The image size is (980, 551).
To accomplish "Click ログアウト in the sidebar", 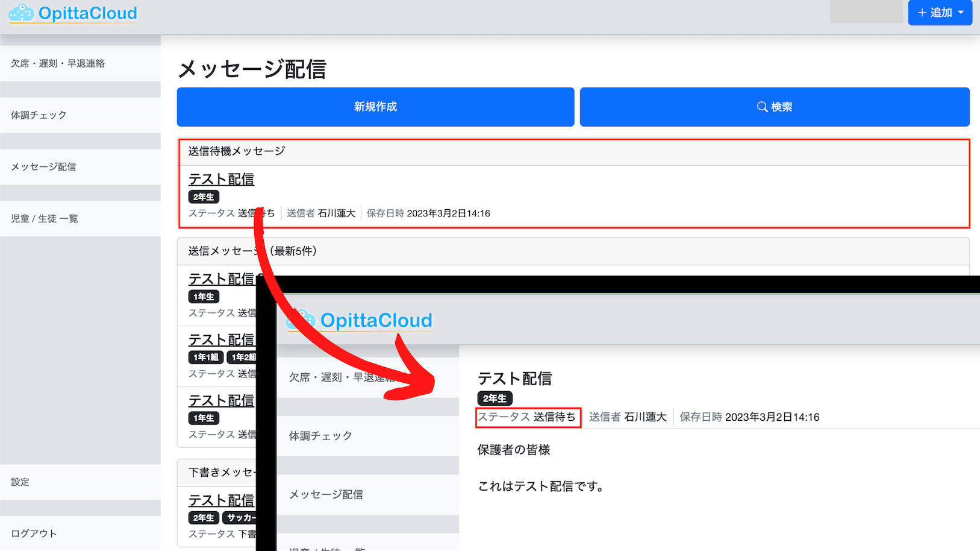I will pos(80,534).
